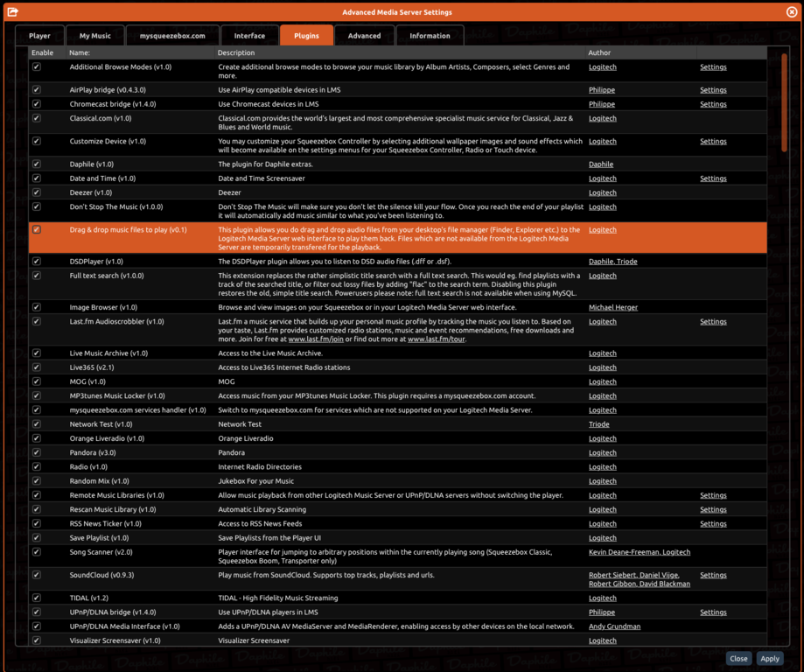Open the www.last.fm/tour link
Viewport: 804px width, 672px height.
point(437,339)
